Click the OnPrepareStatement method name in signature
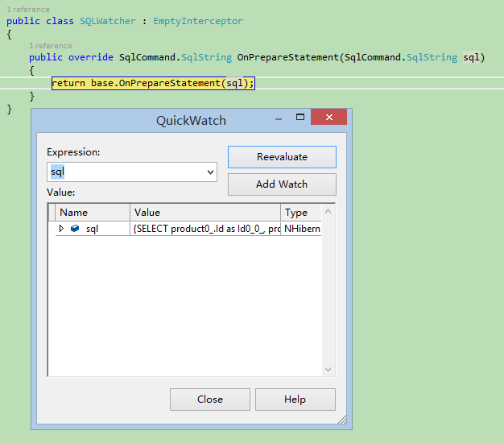Image resolution: width=504 pixels, height=443 pixels. coord(288,57)
